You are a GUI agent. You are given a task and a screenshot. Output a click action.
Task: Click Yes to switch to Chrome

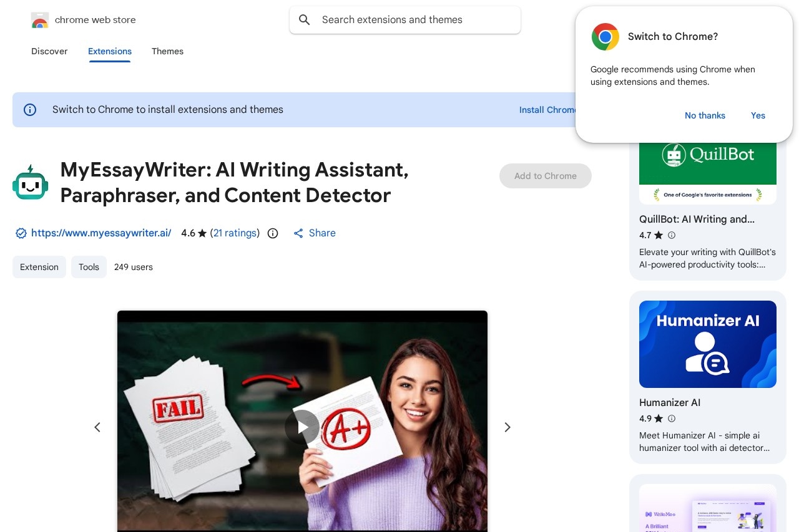point(758,115)
